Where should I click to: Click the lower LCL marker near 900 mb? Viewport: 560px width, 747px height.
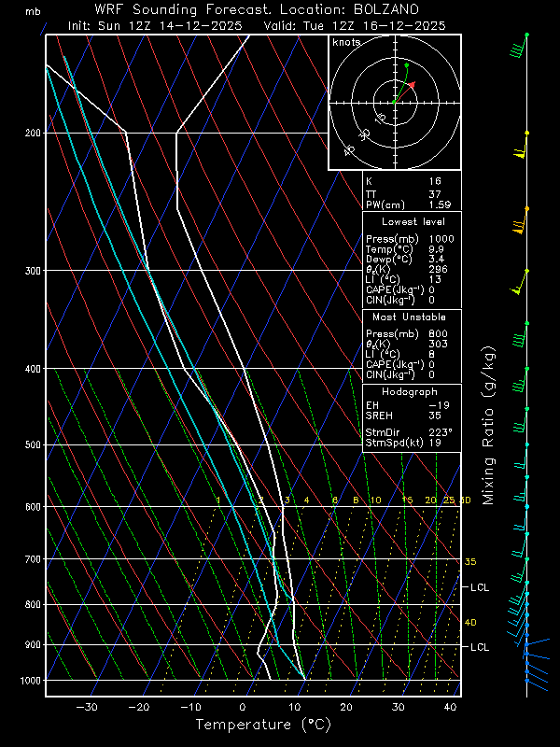pyautogui.click(x=481, y=647)
